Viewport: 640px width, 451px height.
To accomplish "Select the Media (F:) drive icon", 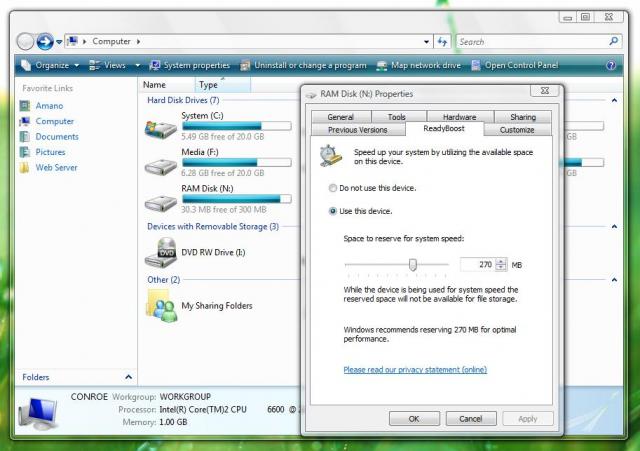I will click(160, 166).
